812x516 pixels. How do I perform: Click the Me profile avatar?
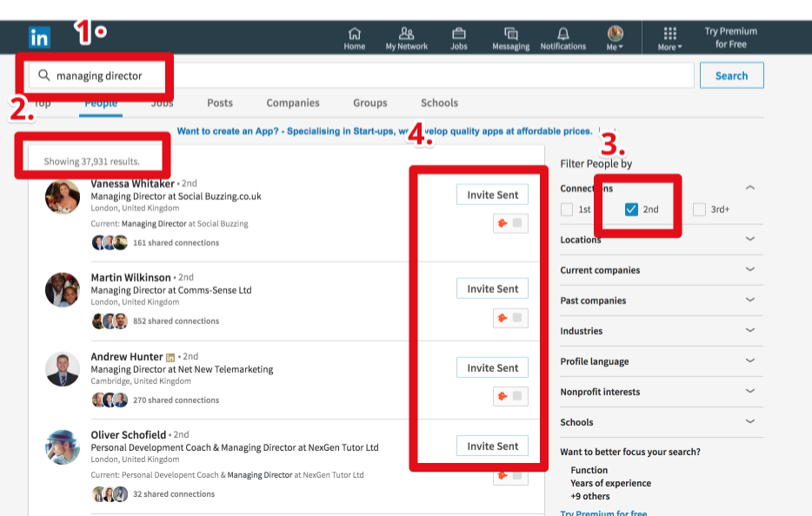(x=615, y=34)
